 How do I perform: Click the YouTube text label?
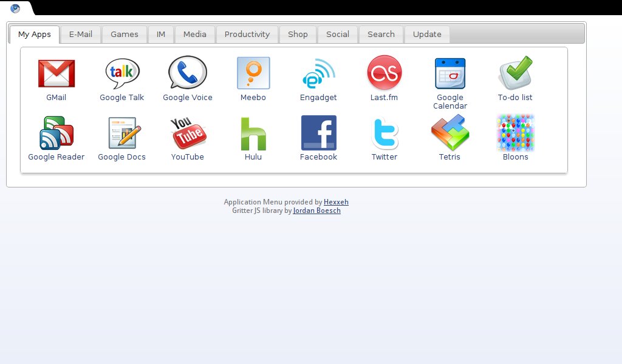click(188, 157)
